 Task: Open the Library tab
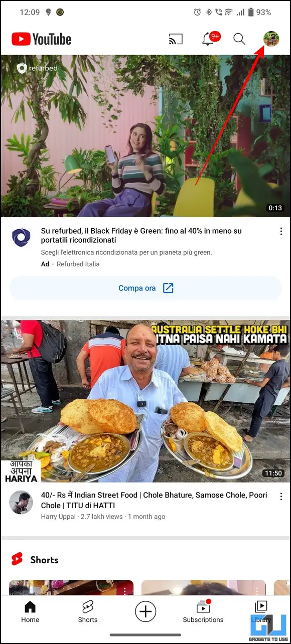tap(261, 612)
